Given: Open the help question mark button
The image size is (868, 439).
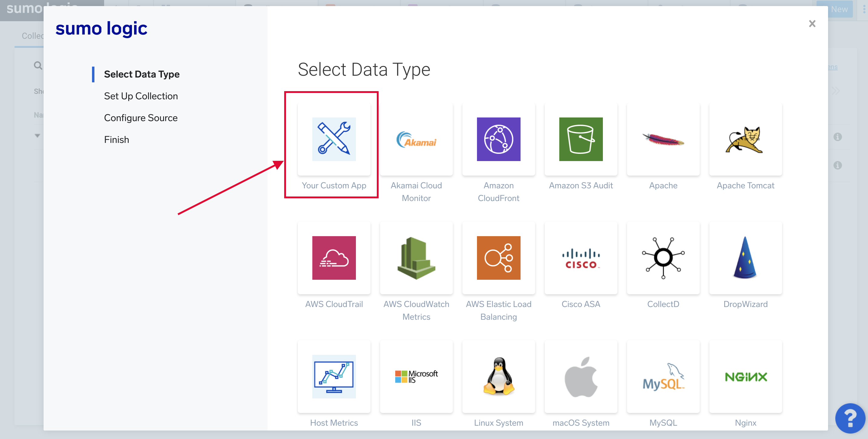Looking at the screenshot, I should click(x=850, y=418).
